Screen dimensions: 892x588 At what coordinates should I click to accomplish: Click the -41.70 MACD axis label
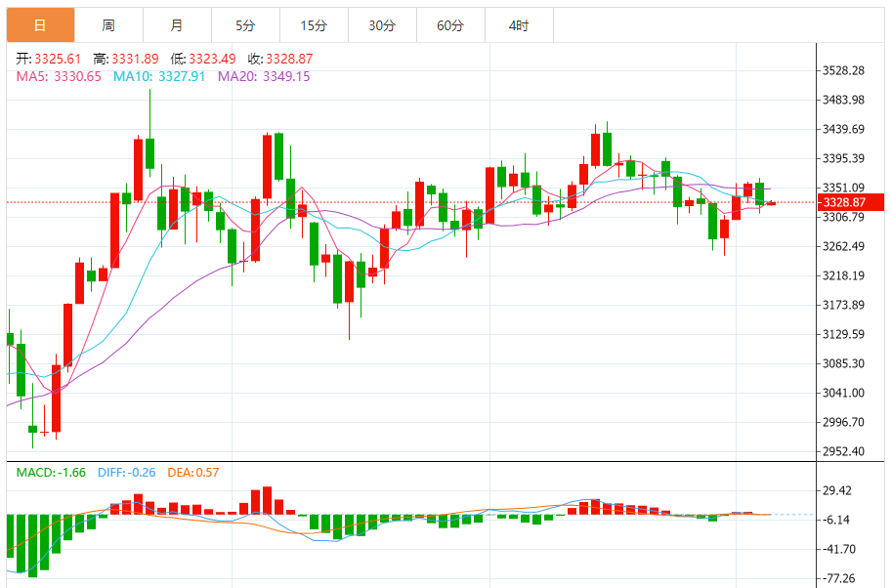pyautogui.click(x=839, y=549)
